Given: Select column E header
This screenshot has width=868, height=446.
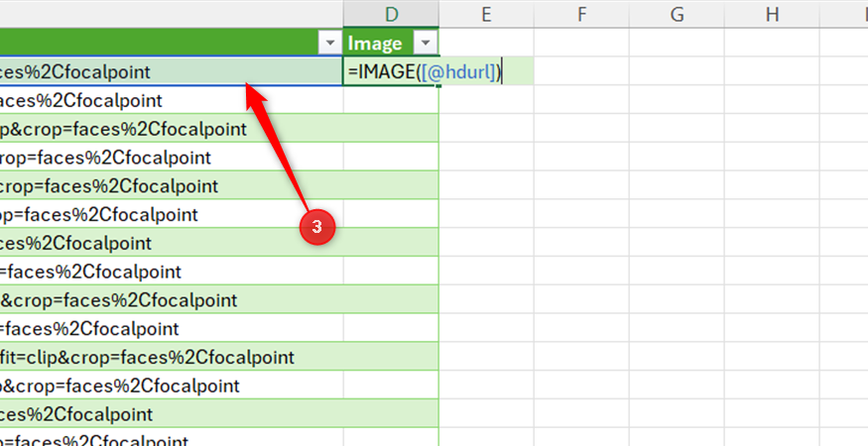Looking at the screenshot, I should (486, 15).
